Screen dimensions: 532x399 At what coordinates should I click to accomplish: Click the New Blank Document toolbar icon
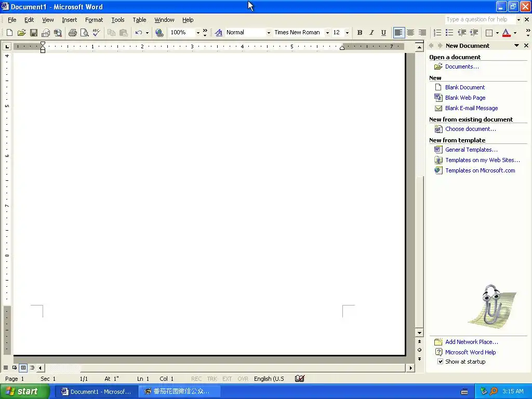click(x=9, y=33)
